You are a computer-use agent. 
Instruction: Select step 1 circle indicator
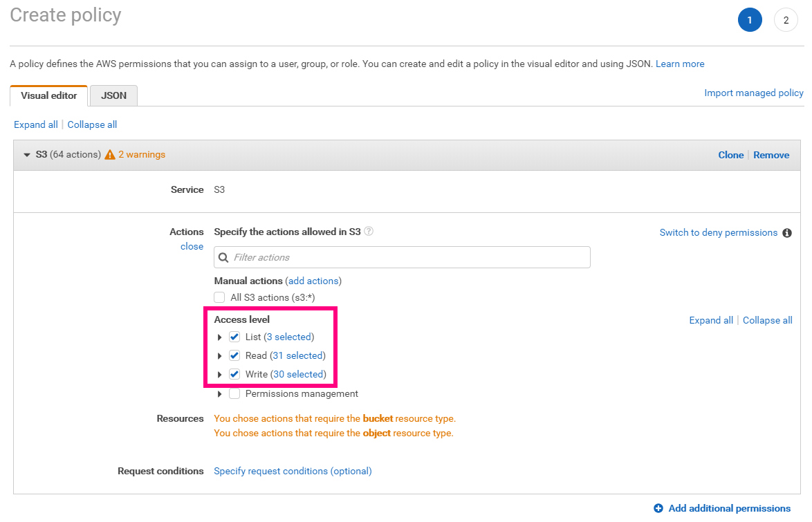749,20
